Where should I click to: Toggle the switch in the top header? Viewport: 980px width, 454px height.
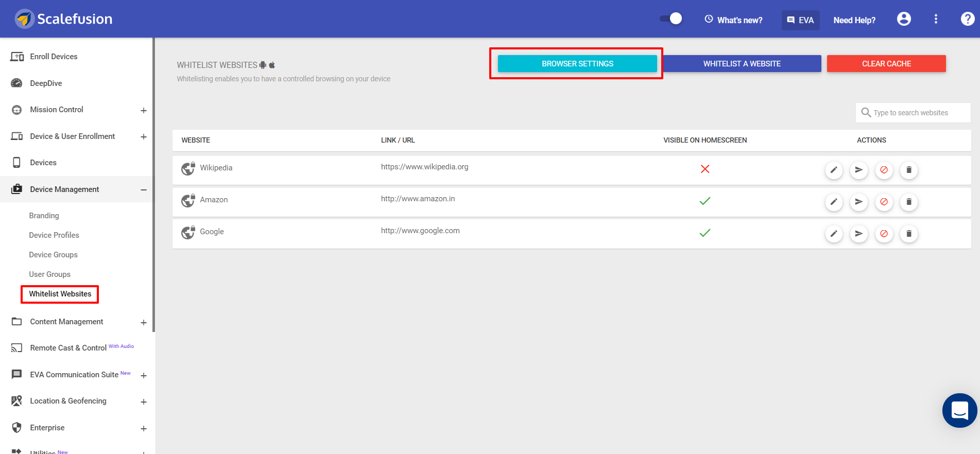[671, 19]
